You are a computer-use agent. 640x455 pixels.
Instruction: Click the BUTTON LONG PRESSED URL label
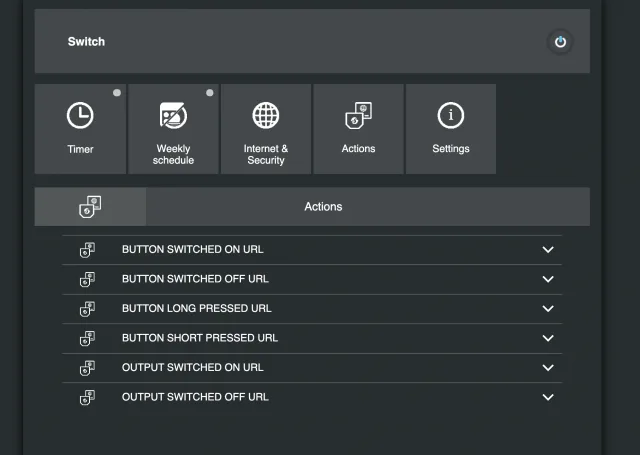click(196, 309)
